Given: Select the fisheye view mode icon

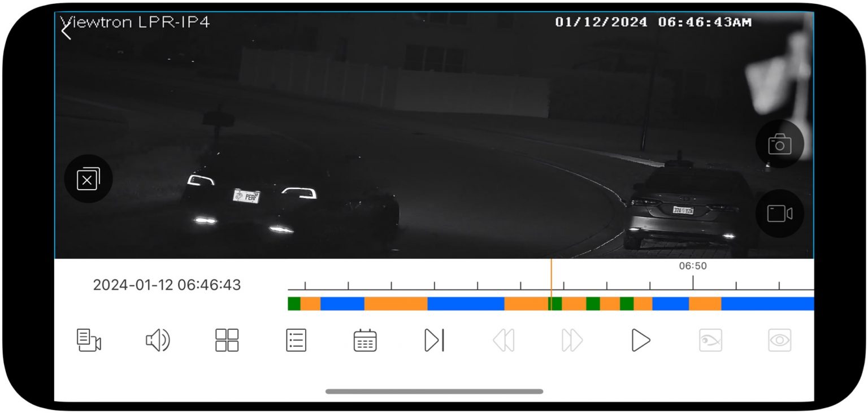Looking at the screenshot, I should pyautogui.click(x=711, y=339).
